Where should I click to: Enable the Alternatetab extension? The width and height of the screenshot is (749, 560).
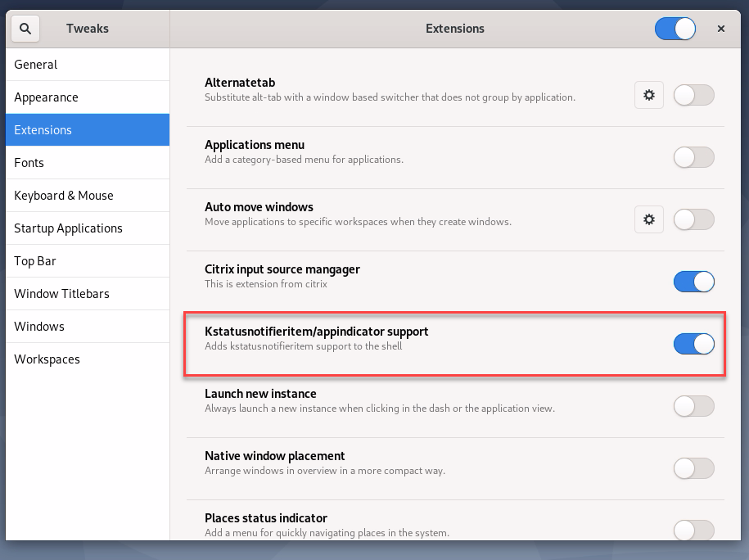coord(693,95)
